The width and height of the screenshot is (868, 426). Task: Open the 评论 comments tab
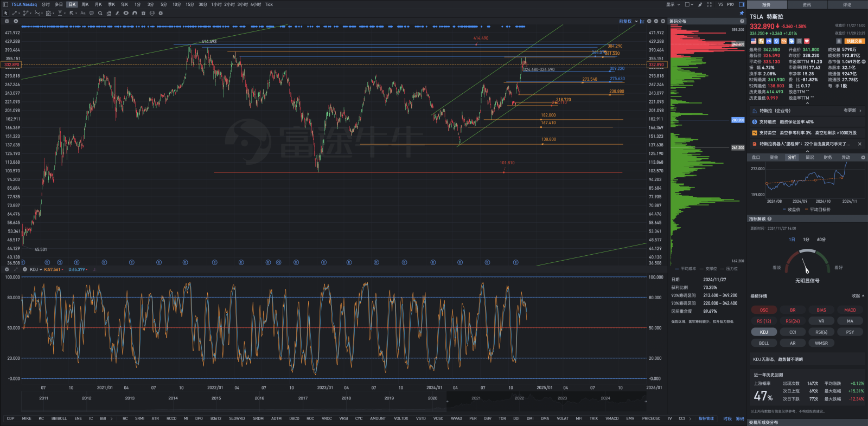(x=847, y=4)
